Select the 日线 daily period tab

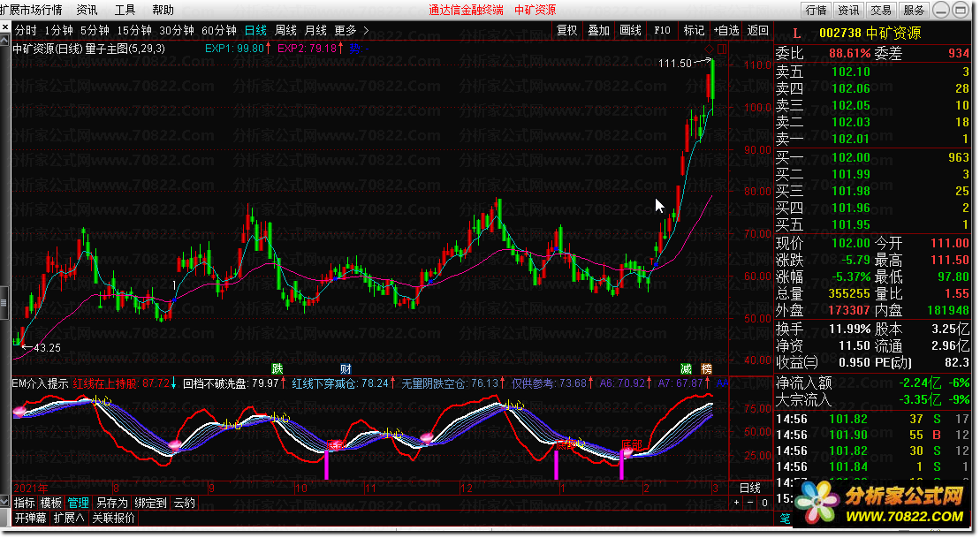(255, 31)
